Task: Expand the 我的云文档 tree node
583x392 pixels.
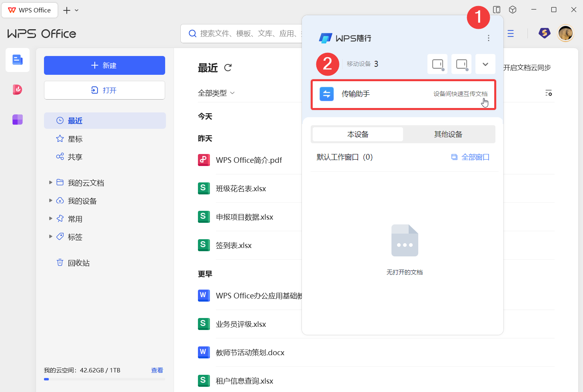Action: pyautogui.click(x=51, y=182)
